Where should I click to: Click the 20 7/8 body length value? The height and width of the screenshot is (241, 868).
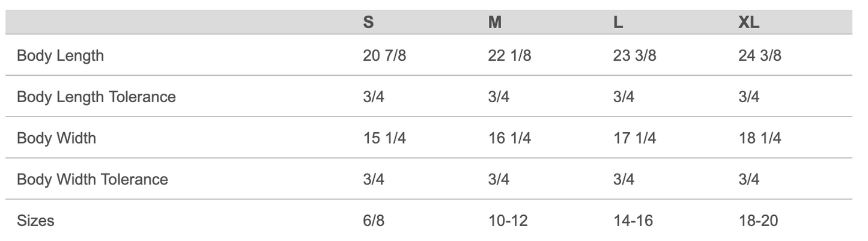point(384,56)
